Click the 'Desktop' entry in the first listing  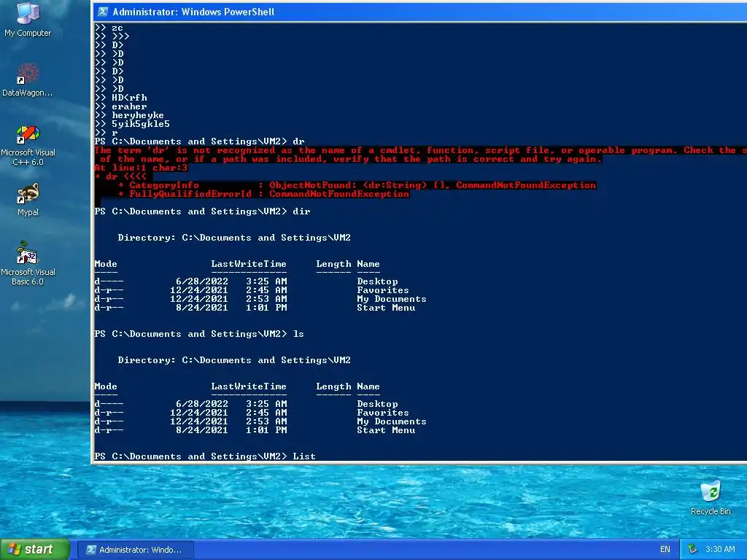[377, 281]
